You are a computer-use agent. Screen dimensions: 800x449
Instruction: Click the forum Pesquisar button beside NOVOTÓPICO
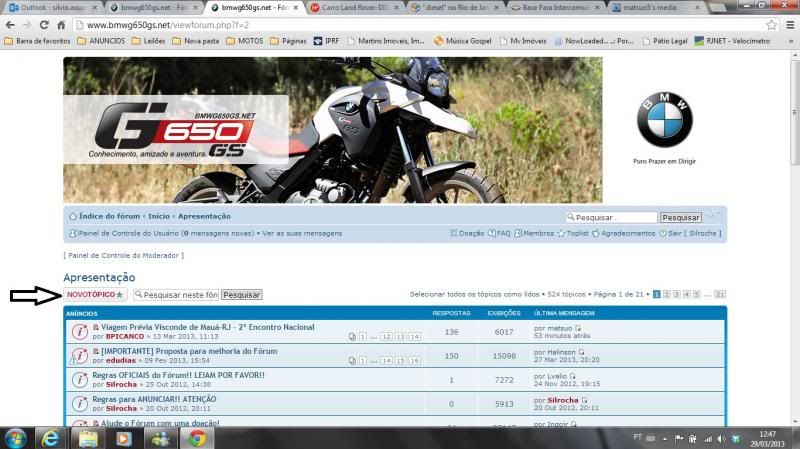(242, 294)
